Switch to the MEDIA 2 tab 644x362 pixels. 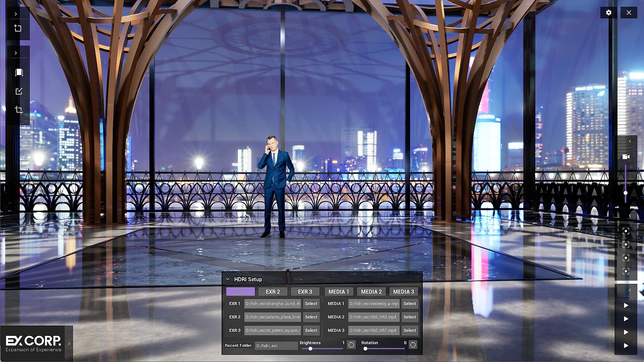[371, 292]
